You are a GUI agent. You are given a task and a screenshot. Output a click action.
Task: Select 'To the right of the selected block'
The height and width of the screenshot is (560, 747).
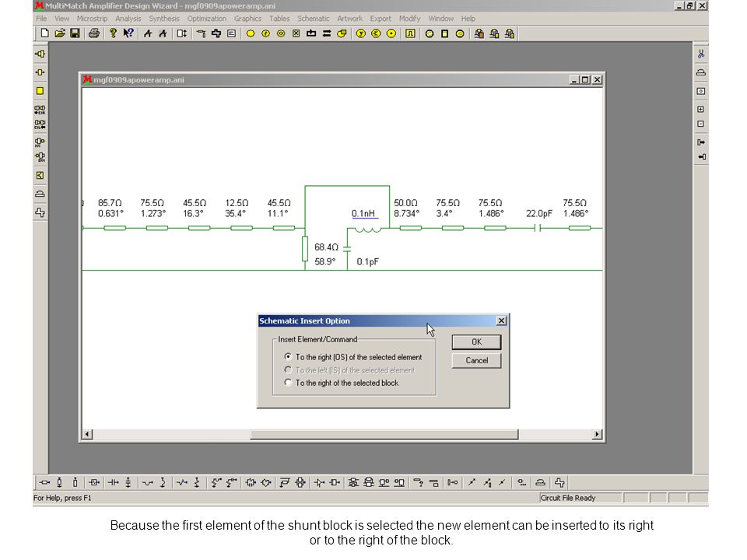[x=342, y=383]
